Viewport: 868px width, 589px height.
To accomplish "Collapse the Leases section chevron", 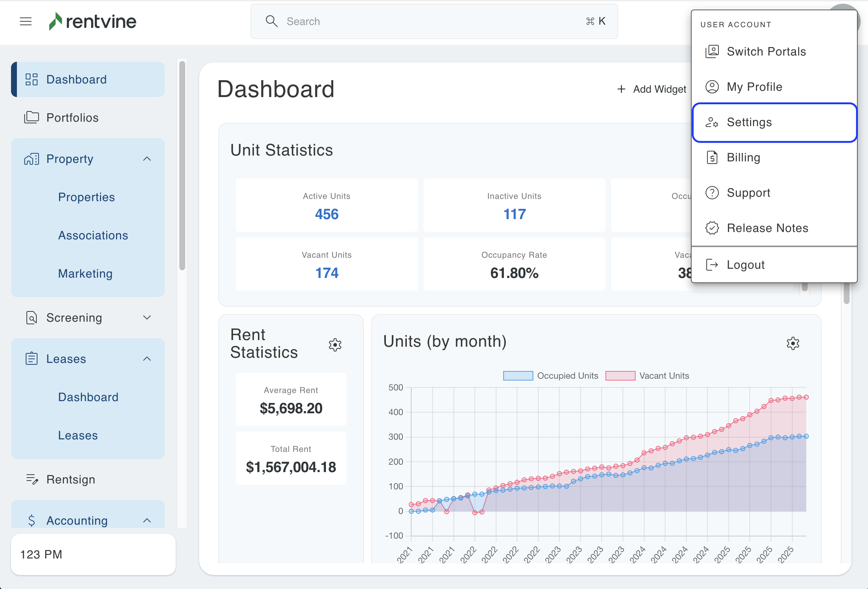I will pos(147,359).
